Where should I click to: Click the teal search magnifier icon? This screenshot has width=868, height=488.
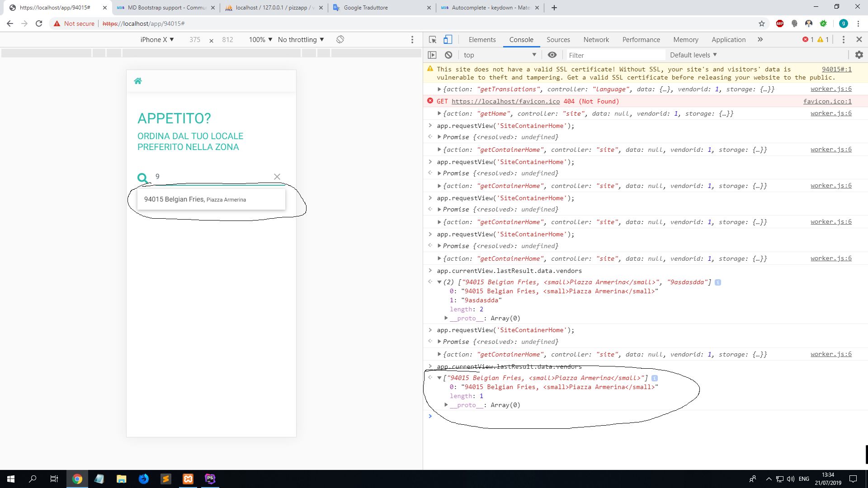point(143,178)
